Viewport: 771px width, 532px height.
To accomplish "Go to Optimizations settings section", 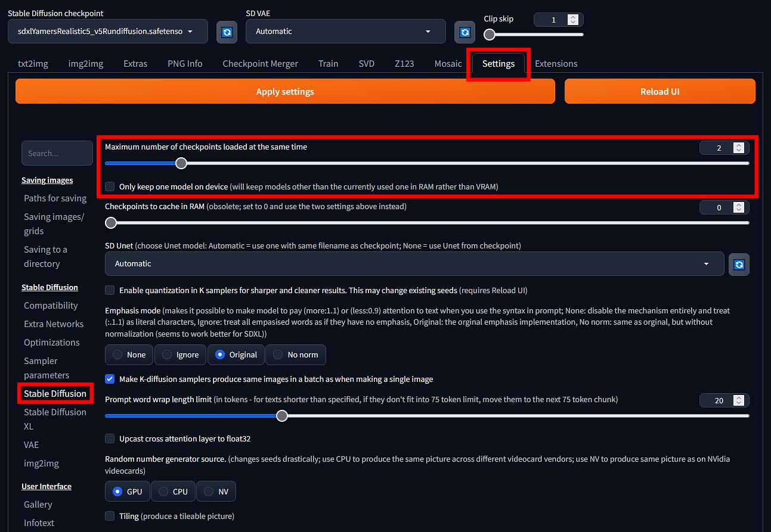I will click(52, 343).
